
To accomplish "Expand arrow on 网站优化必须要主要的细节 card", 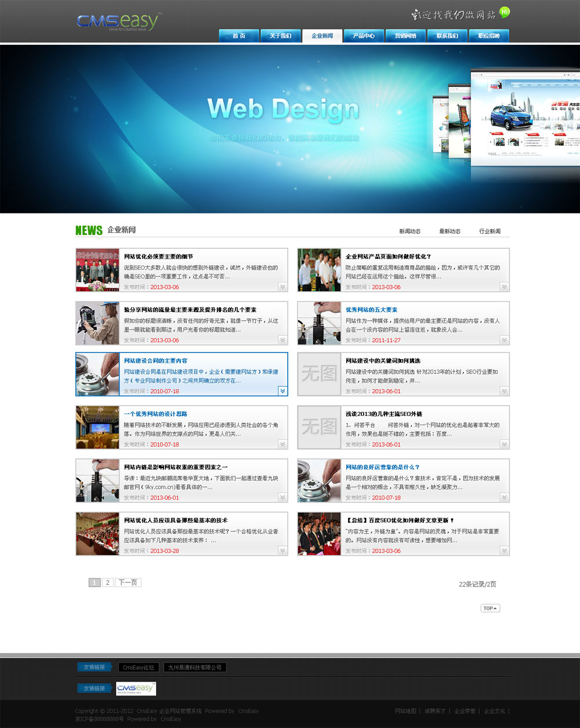I will [282, 287].
